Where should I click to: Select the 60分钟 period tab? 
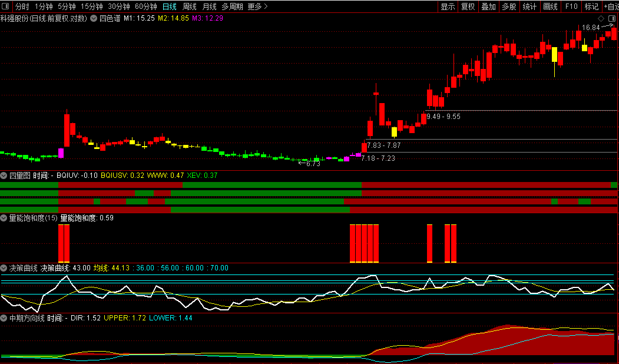(145, 7)
